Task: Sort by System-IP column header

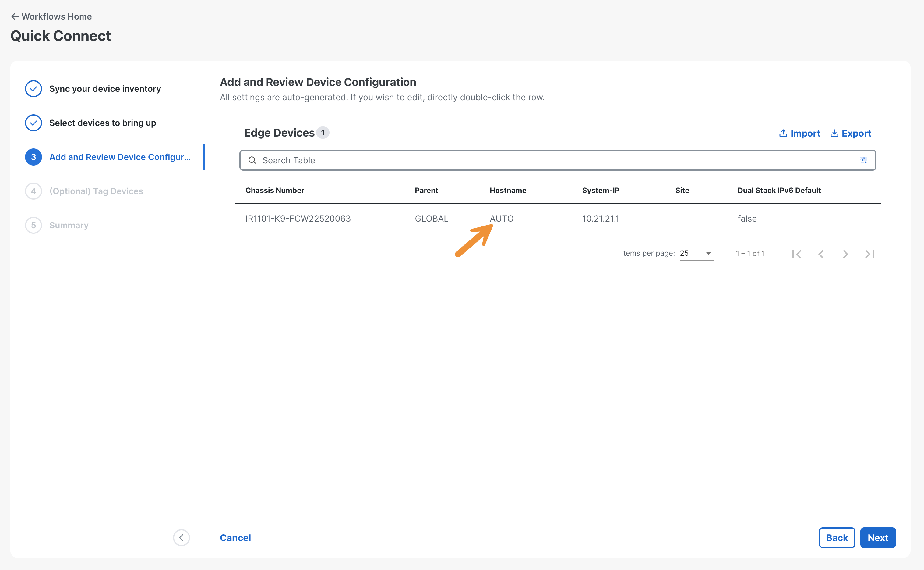Action: coord(601,191)
